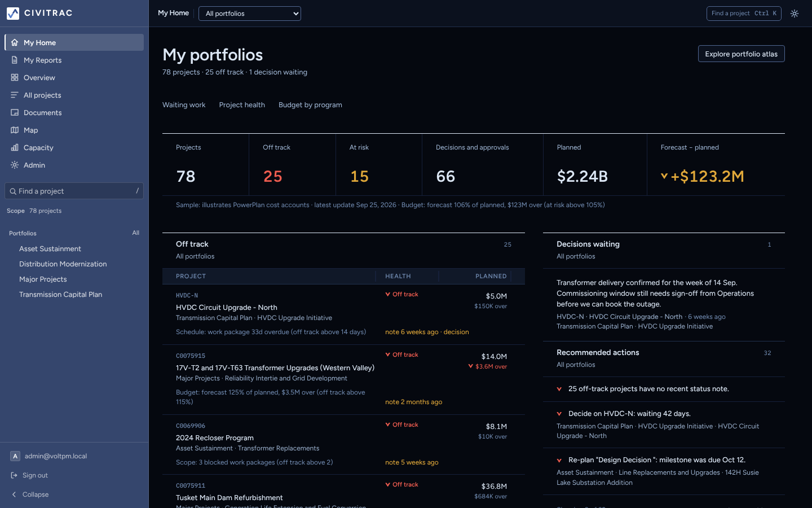
Task: Click the At risk count 15 tile
Action: pyautogui.click(x=379, y=165)
